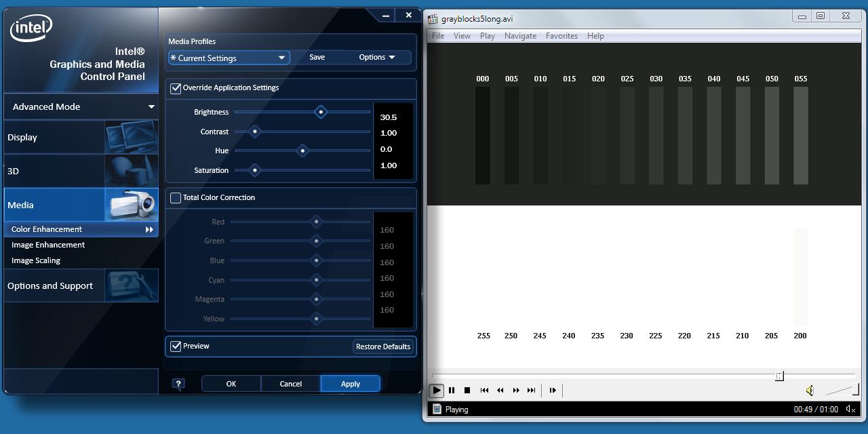Click the Yellow slider handle
Image resolution: width=868 pixels, height=434 pixels.
tap(316, 319)
